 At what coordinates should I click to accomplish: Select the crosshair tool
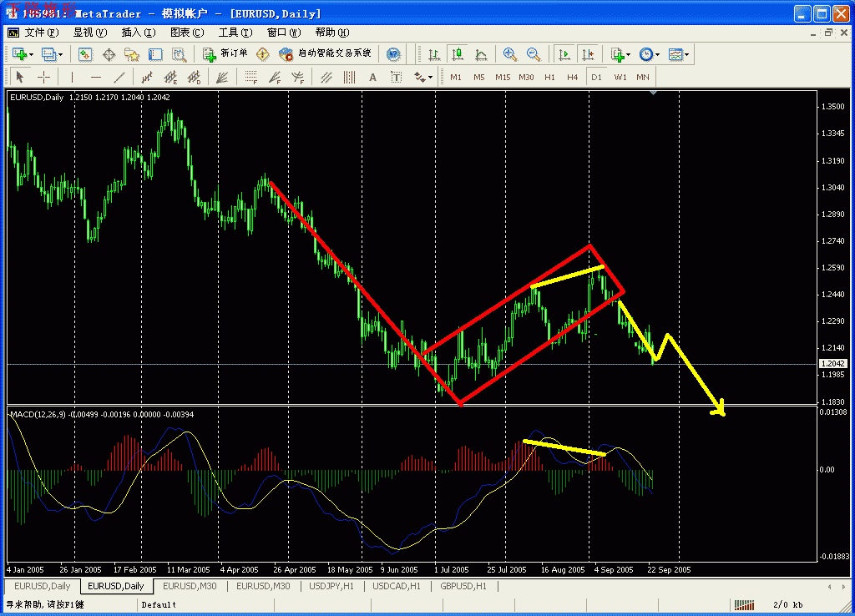(x=43, y=78)
